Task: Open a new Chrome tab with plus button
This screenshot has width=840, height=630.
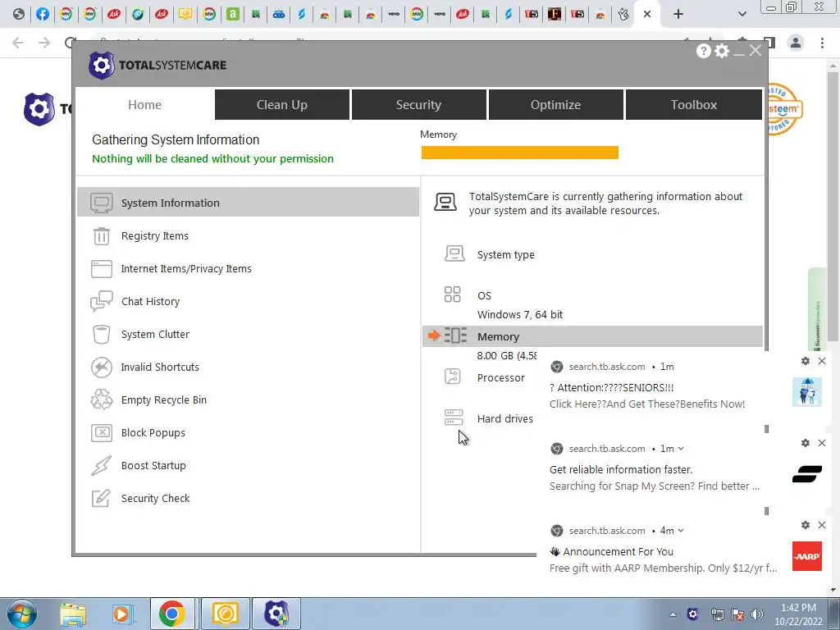Action: (x=678, y=14)
